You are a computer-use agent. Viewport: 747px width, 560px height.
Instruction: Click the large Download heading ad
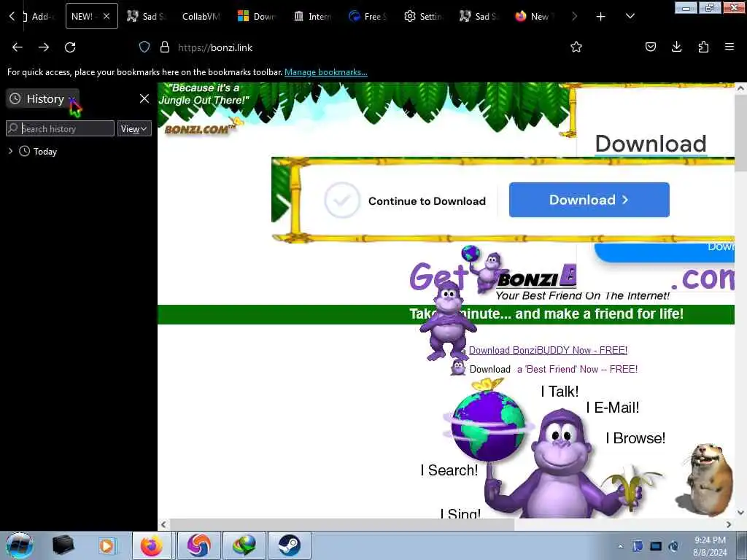[651, 144]
